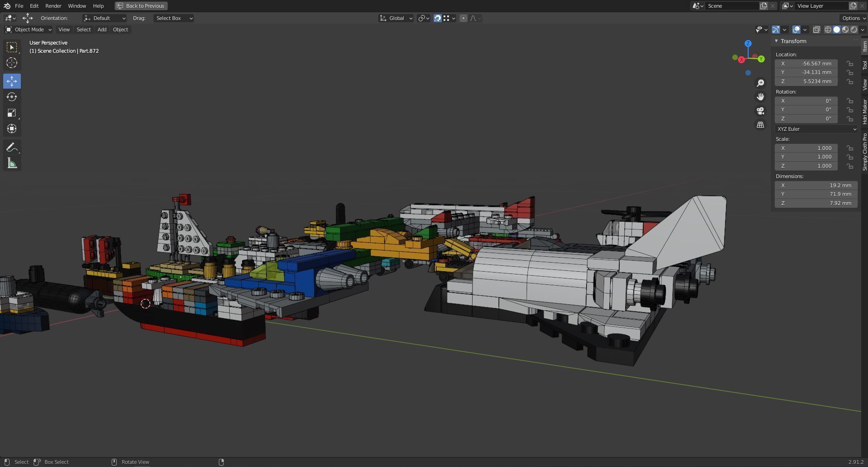This screenshot has width=868, height=467.
Task: Switch to Simply Cloth Pro tab
Action: [864, 152]
